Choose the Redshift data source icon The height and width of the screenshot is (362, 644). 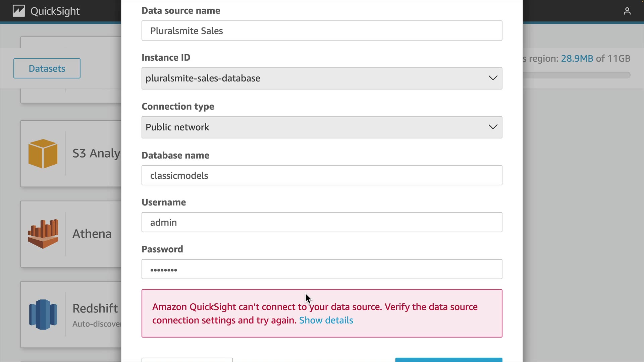click(43, 314)
